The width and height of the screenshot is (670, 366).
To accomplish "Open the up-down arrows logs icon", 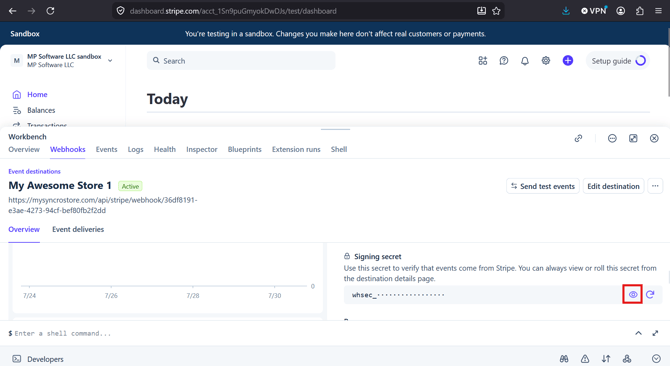I will (x=606, y=359).
